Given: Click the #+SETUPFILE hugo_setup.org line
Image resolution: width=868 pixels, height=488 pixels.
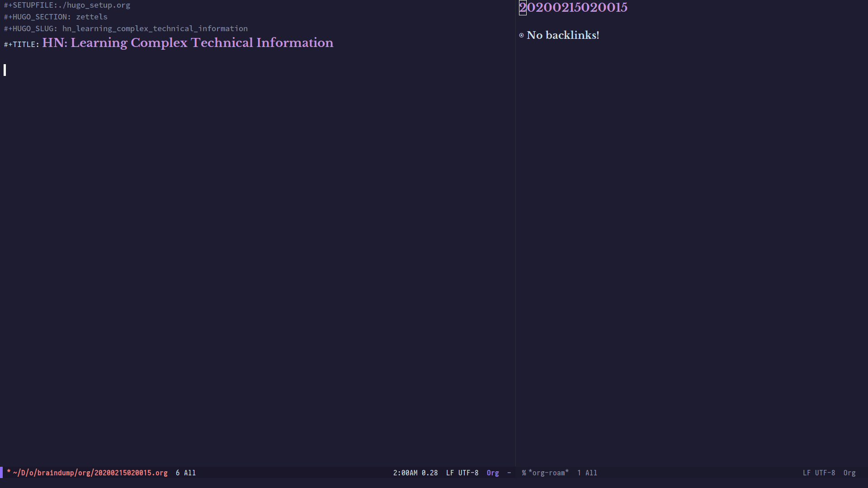Looking at the screenshot, I should pos(67,5).
